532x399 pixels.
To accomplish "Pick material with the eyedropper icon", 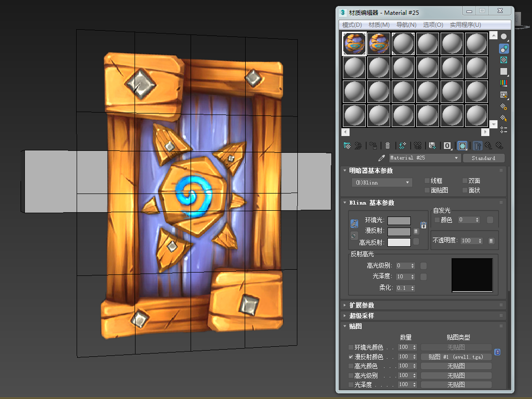I will click(x=381, y=158).
